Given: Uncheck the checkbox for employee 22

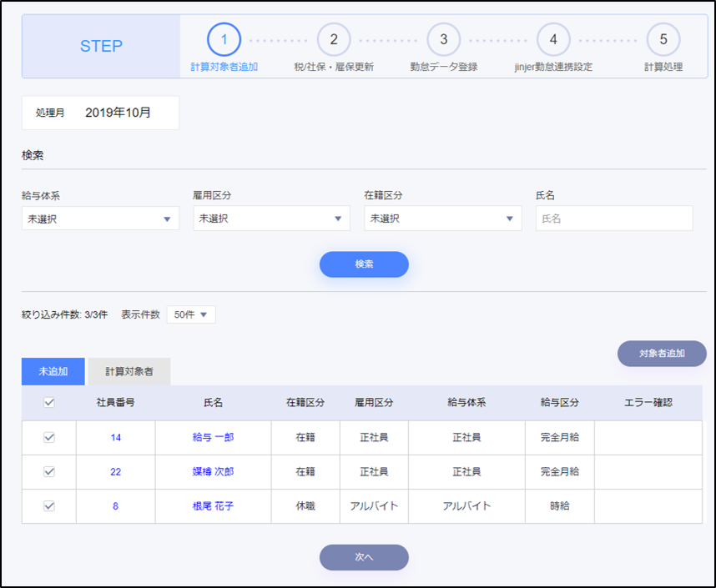Looking at the screenshot, I should pyautogui.click(x=49, y=472).
